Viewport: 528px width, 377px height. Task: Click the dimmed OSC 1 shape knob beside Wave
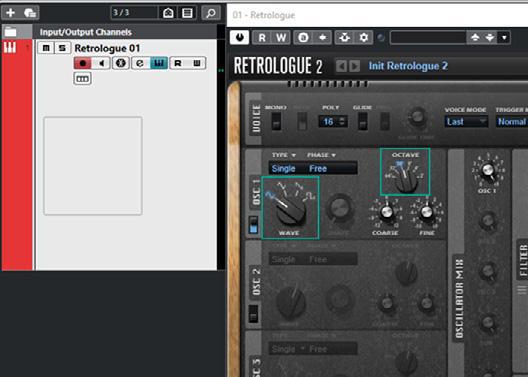click(x=340, y=208)
